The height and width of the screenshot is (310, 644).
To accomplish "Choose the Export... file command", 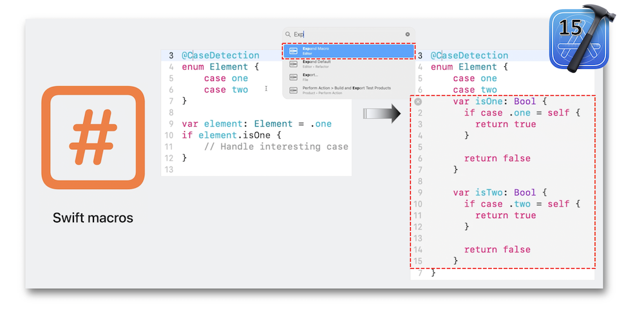I will [348, 77].
